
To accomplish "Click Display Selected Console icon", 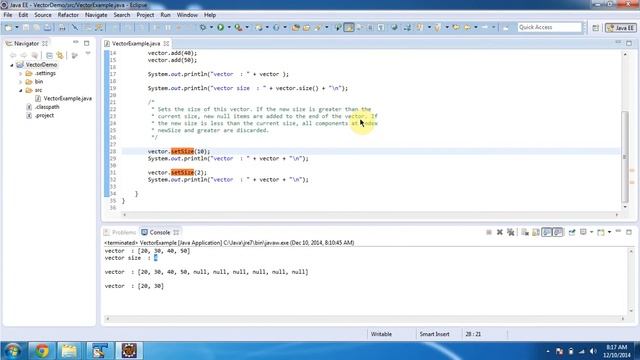I will click(x=583, y=232).
